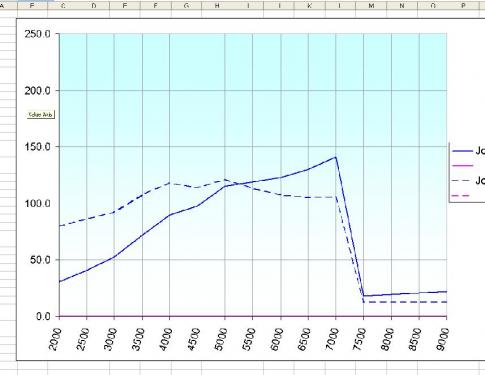Click the 0.0 value axis label

(x=43, y=316)
